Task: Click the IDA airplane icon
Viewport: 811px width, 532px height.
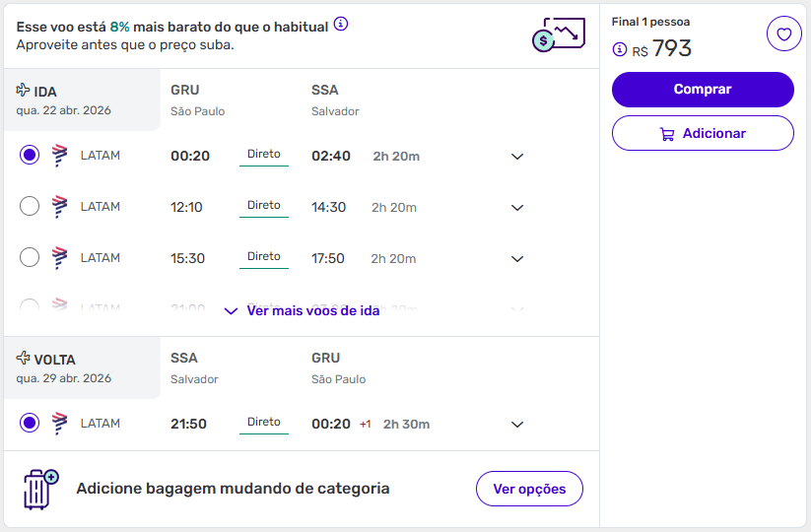Action: (24, 91)
